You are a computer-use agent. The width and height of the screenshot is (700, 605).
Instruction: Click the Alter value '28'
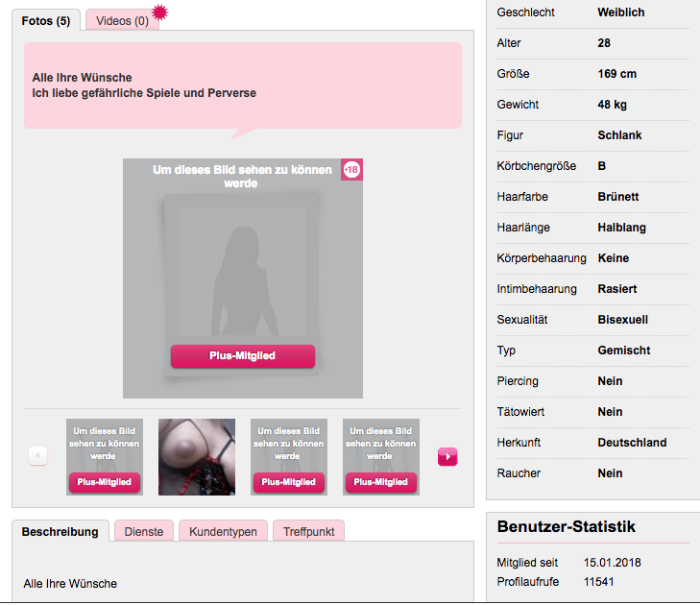(x=604, y=43)
